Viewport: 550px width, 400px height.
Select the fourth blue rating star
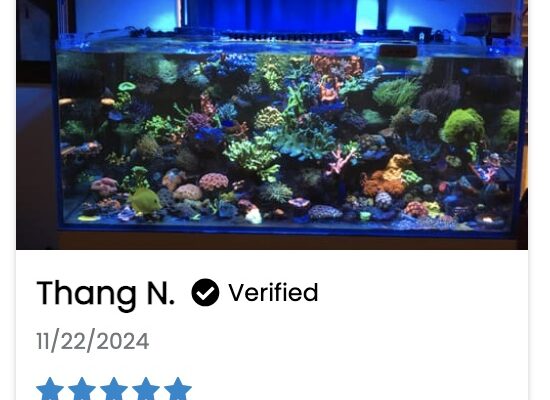click(x=146, y=389)
